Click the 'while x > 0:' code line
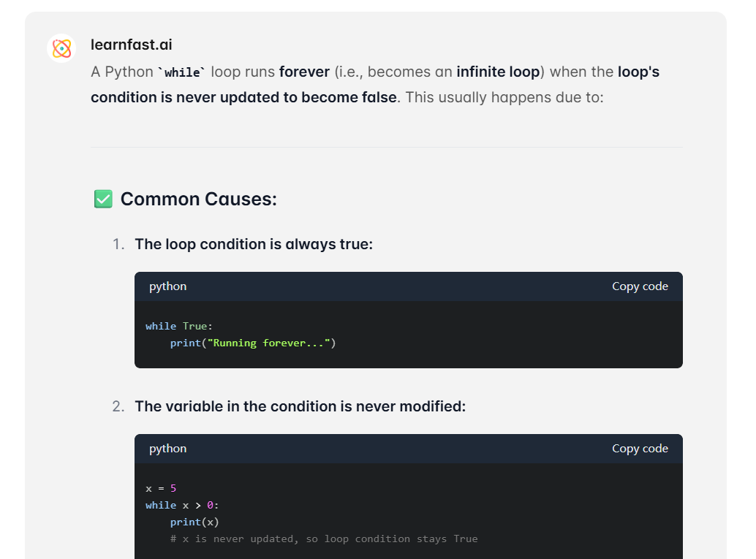Viewport: 756px width, 559px height. click(x=182, y=506)
